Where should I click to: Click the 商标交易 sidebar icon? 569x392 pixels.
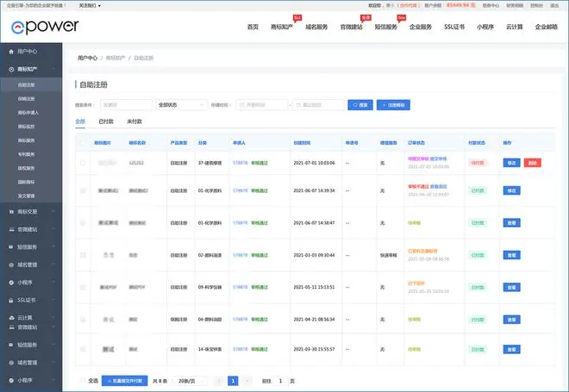pyautogui.click(x=9, y=211)
